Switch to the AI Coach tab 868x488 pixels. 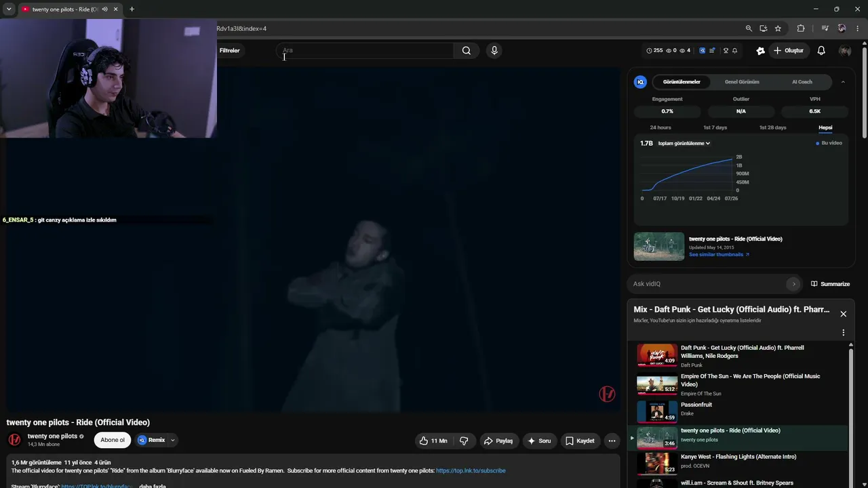coord(802,82)
